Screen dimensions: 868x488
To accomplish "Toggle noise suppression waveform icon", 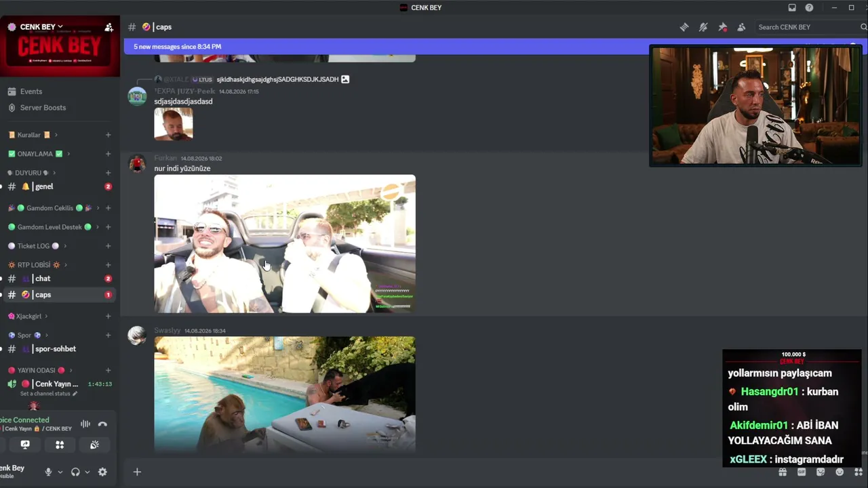I will 85,424.
